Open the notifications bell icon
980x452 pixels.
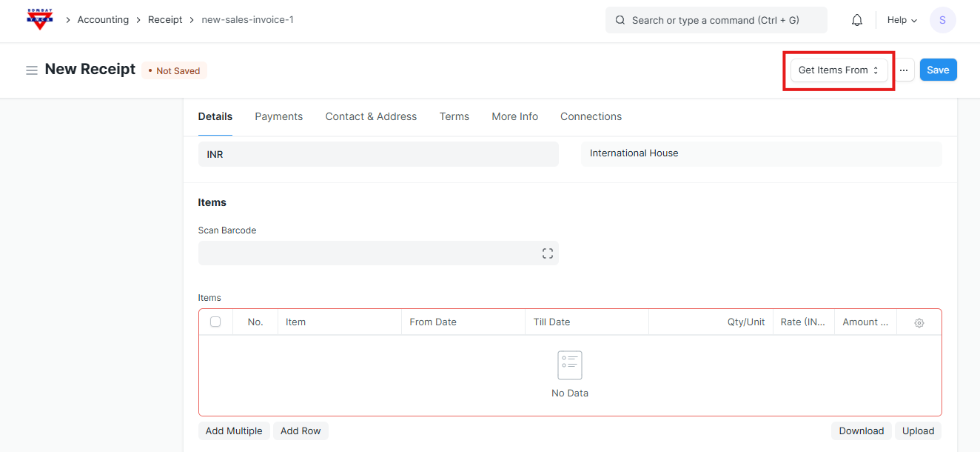pyautogui.click(x=856, y=20)
